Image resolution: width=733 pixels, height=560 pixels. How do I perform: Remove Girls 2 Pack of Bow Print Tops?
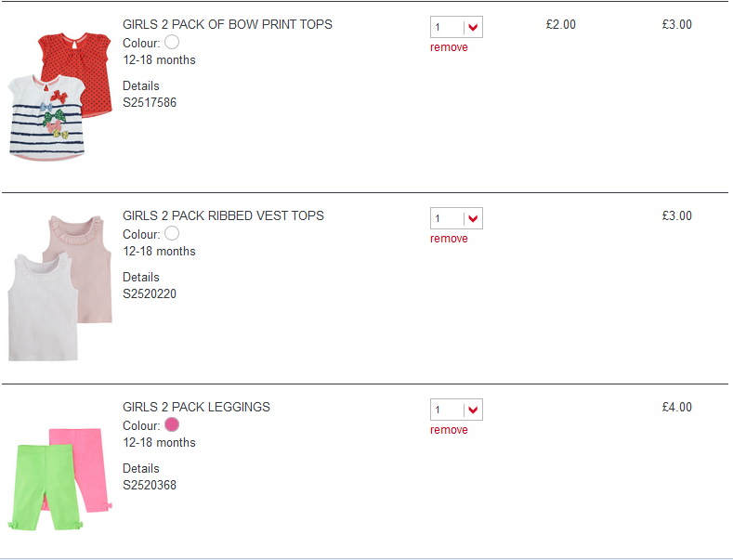(449, 47)
